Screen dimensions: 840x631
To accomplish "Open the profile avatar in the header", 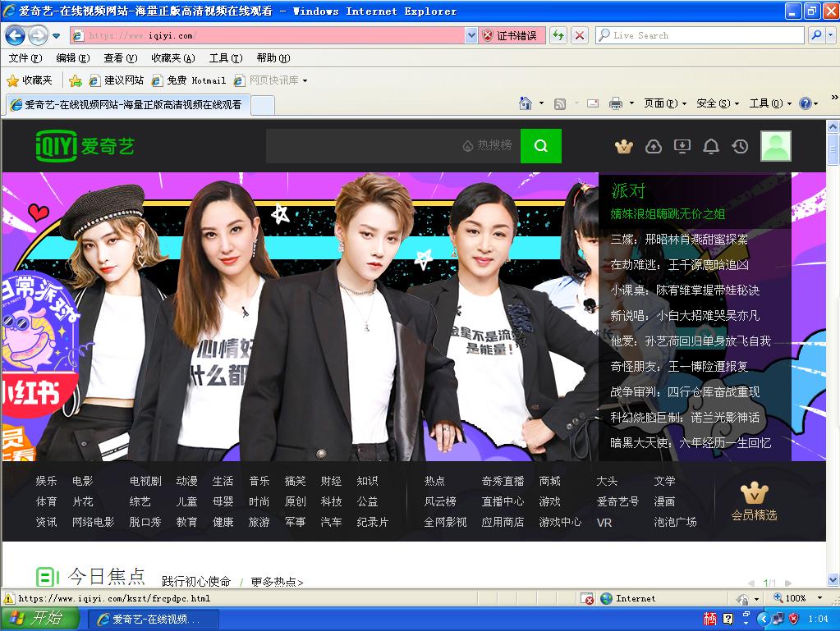I will pyautogui.click(x=775, y=146).
